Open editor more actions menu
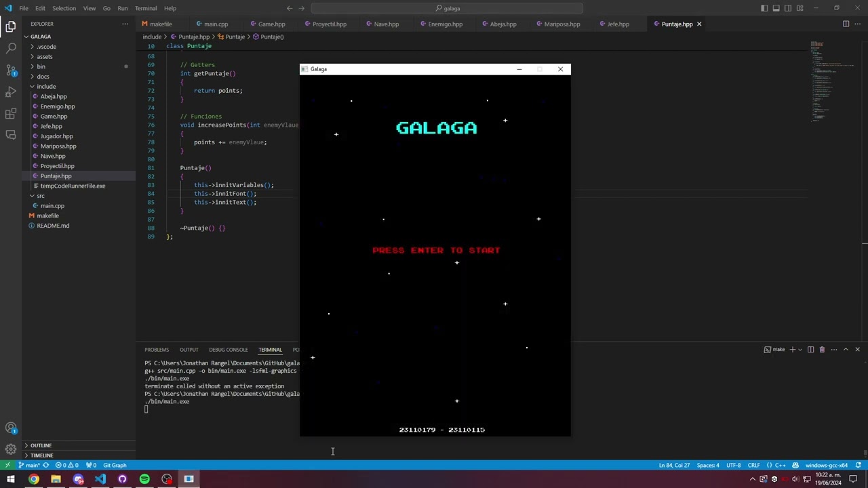Image resolution: width=868 pixels, height=488 pixels. coord(858,24)
